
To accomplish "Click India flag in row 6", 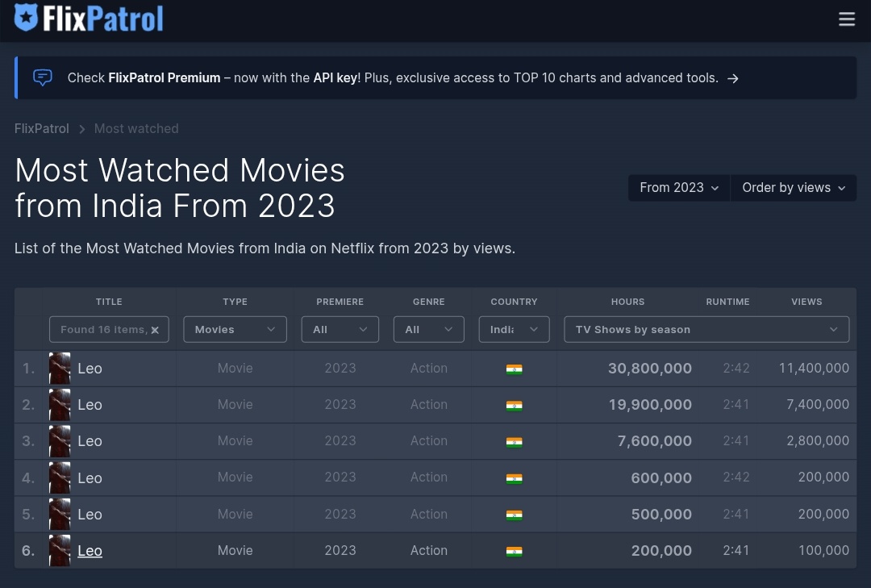I will click(x=514, y=552).
